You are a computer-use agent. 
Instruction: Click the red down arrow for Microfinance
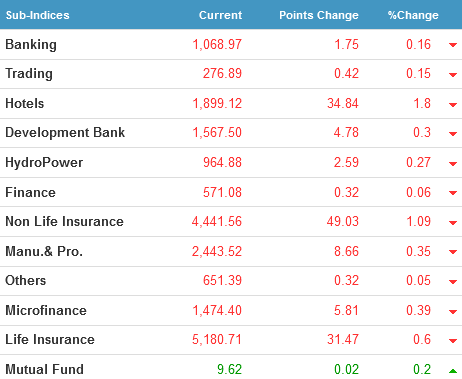[453, 312]
